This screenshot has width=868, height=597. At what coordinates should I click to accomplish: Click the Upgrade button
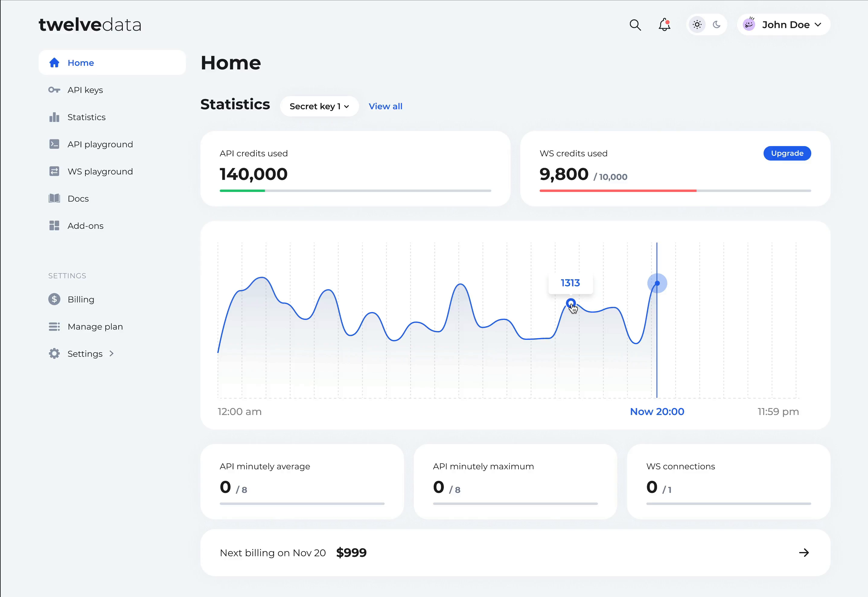point(787,153)
